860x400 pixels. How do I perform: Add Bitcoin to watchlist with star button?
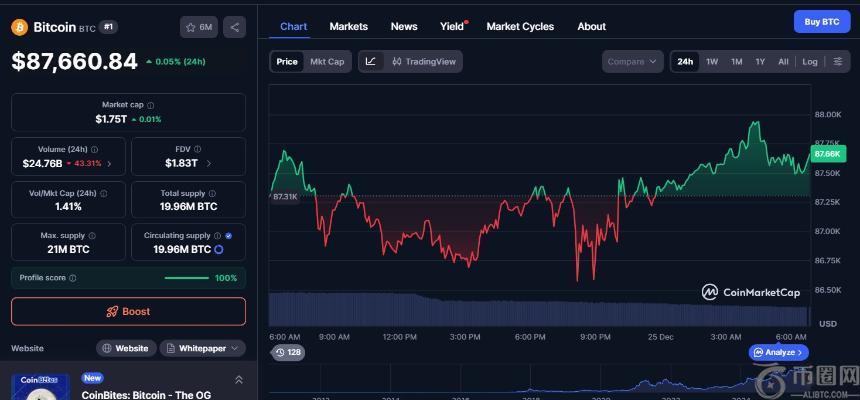tap(198, 27)
